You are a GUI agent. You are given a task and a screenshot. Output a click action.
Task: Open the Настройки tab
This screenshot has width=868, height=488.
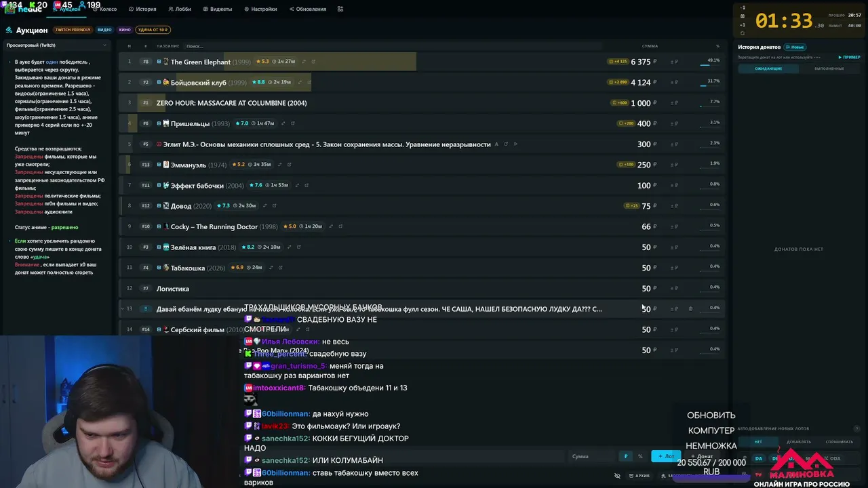coord(260,9)
